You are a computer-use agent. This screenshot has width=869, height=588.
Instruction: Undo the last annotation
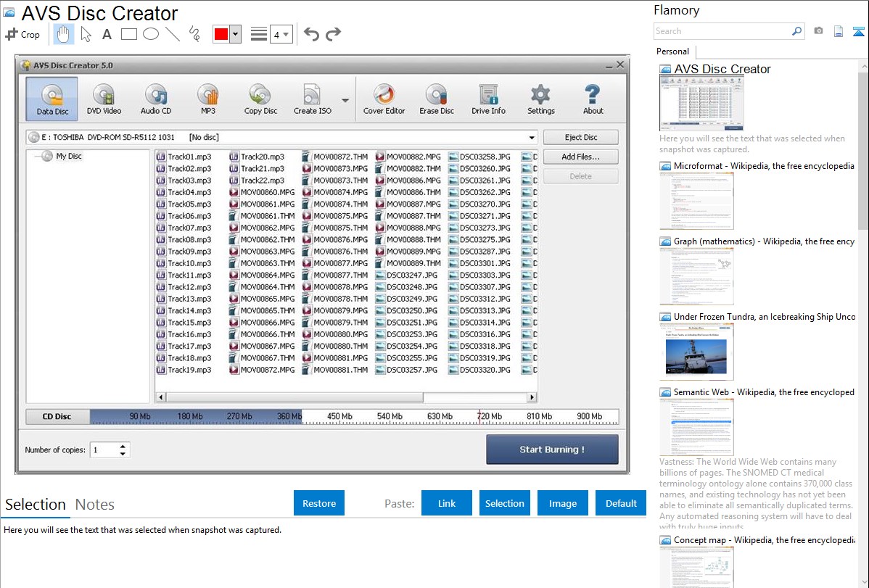(x=311, y=34)
